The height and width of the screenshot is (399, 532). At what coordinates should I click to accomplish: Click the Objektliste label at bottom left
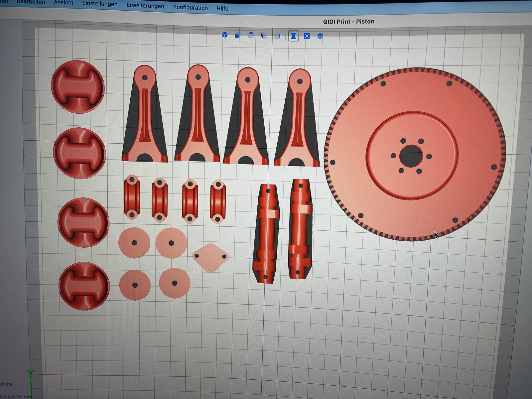(x=6, y=384)
